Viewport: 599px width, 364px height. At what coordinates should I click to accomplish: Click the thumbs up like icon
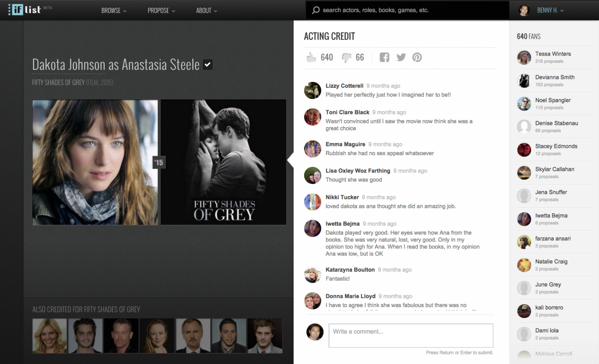click(311, 58)
